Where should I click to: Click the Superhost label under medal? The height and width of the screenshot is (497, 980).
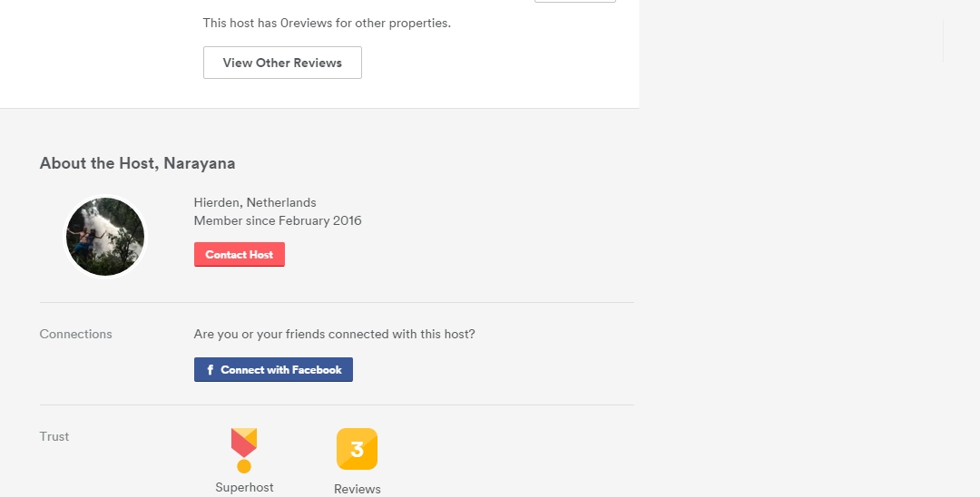coord(244,487)
